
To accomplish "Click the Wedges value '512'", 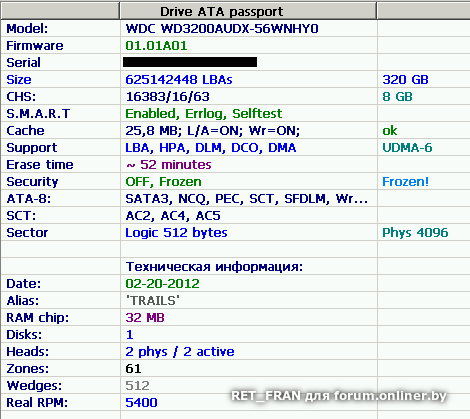I will click(x=137, y=386).
